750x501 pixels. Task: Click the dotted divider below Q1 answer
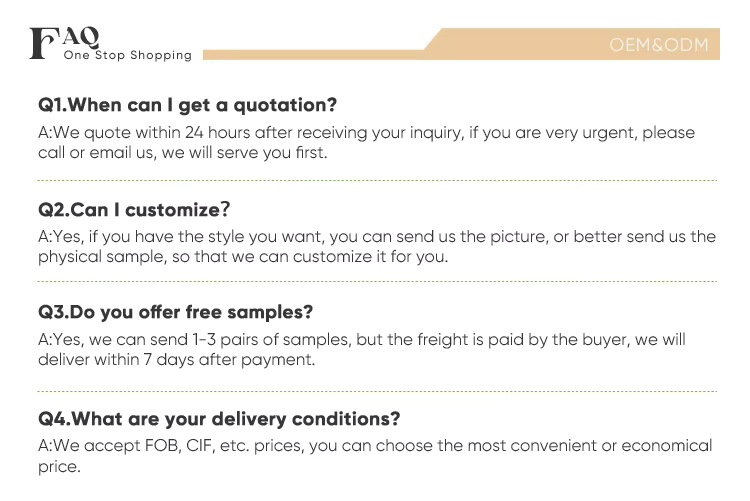pos(377,180)
